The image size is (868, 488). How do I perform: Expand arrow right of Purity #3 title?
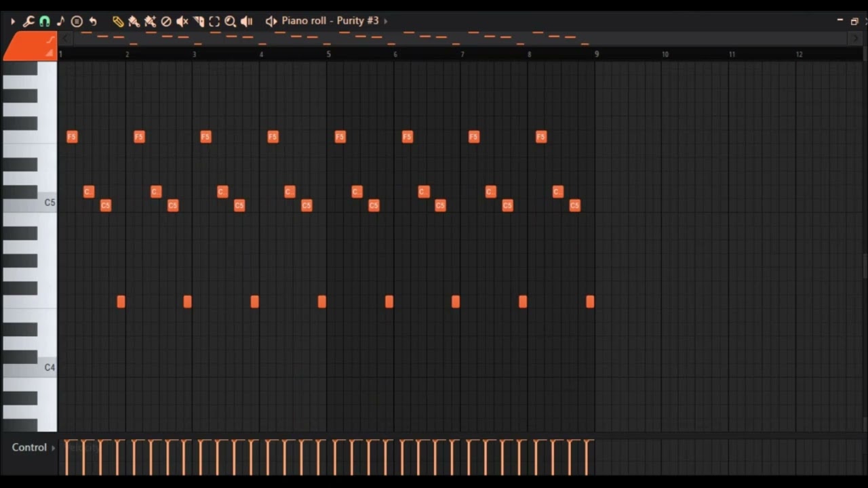pyautogui.click(x=386, y=22)
